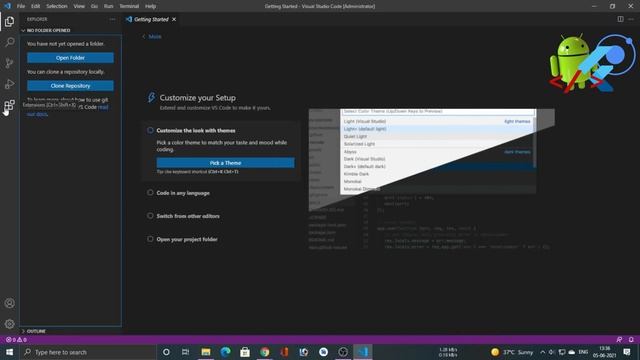Switch to the Getting Started tab
Screen dimensions: 640x360
[x=151, y=19]
